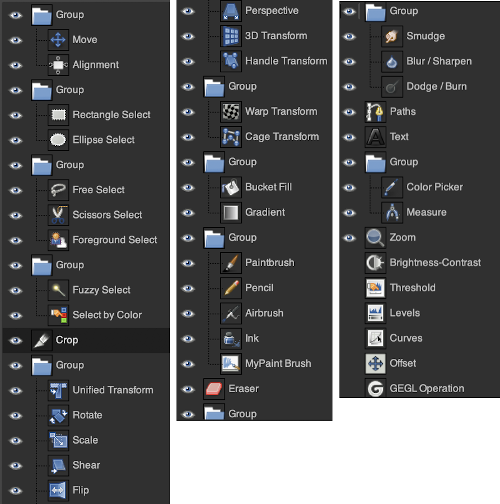Image resolution: width=500 pixels, height=504 pixels.
Task: Click the GEGL Operation icon
Action: 375,388
